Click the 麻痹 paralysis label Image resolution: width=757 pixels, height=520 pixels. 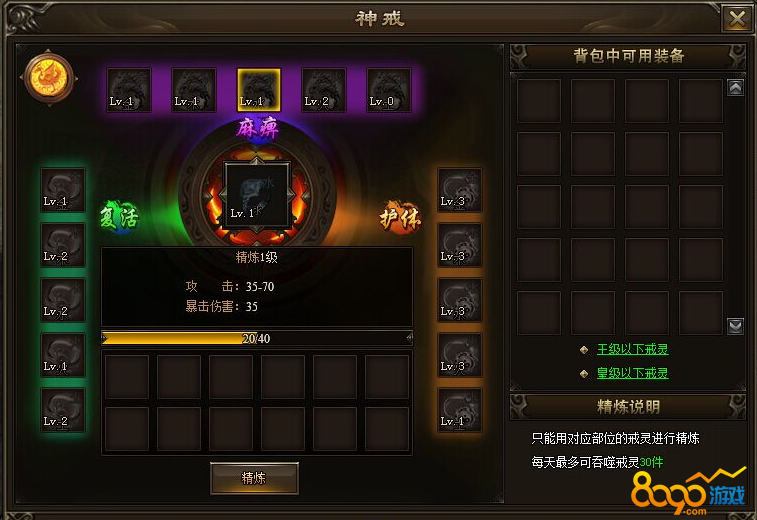tap(258, 129)
